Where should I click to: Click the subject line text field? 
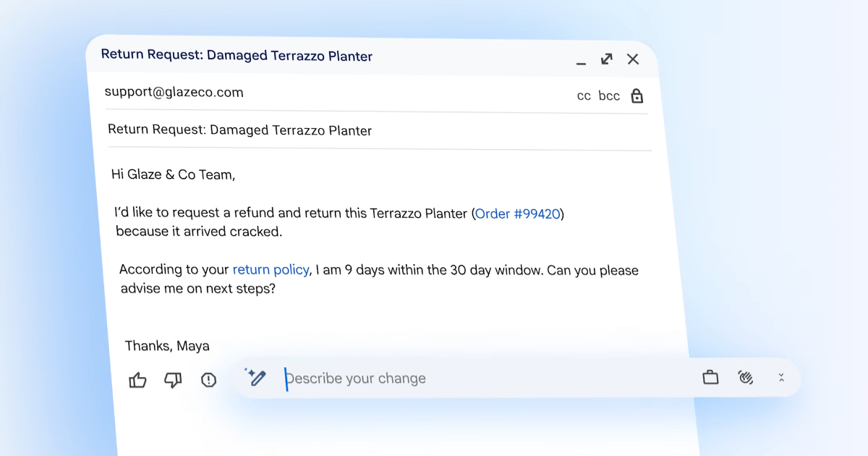click(x=239, y=130)
